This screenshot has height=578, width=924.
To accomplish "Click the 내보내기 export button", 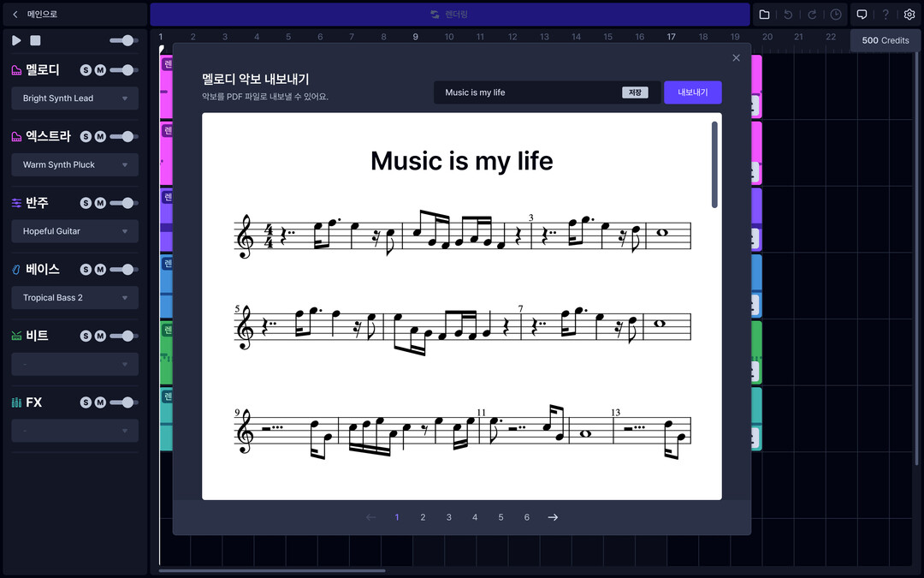I will [692, 92].
